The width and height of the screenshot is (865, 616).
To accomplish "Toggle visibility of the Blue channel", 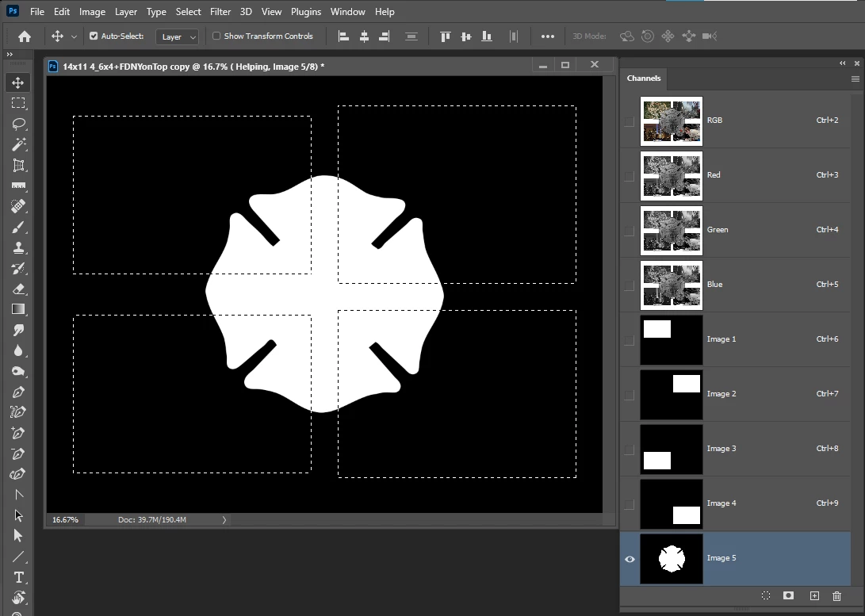I will 630,285.
